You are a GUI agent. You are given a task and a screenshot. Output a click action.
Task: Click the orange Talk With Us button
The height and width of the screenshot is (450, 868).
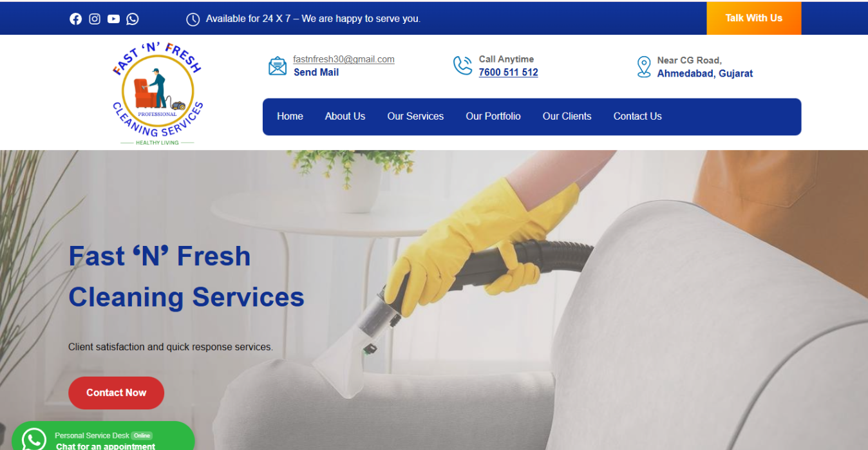[x=754, y=18]
